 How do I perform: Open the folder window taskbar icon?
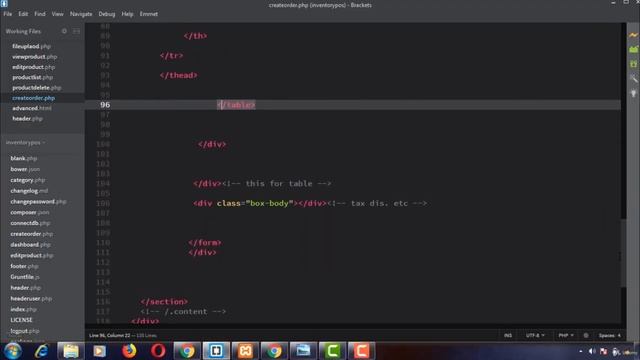click(303, 351)
